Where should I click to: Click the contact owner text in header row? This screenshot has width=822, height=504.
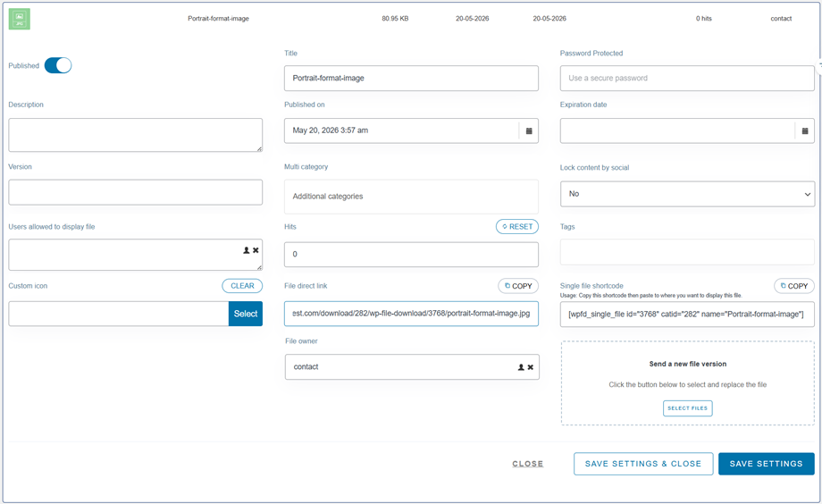[x=781, y=19]
